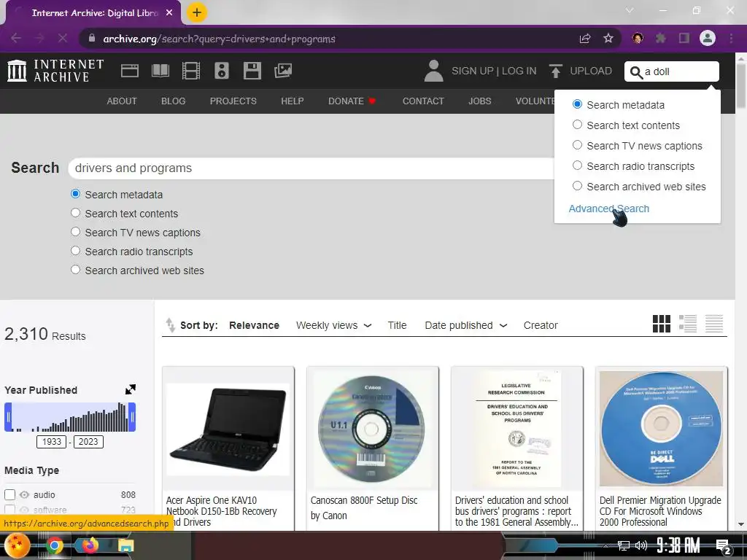Select main Search radio transcripts radio
The width and height of the screenshot is (747, 560).
pyautogui.click(x=75, y=251)
